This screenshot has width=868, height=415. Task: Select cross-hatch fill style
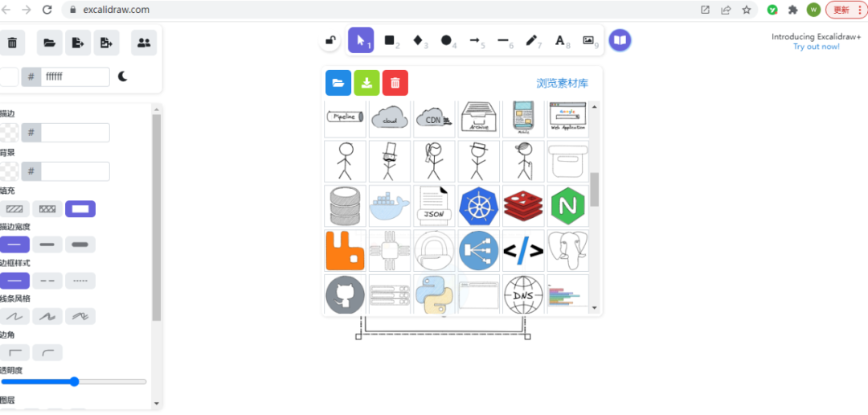[47, 209]
